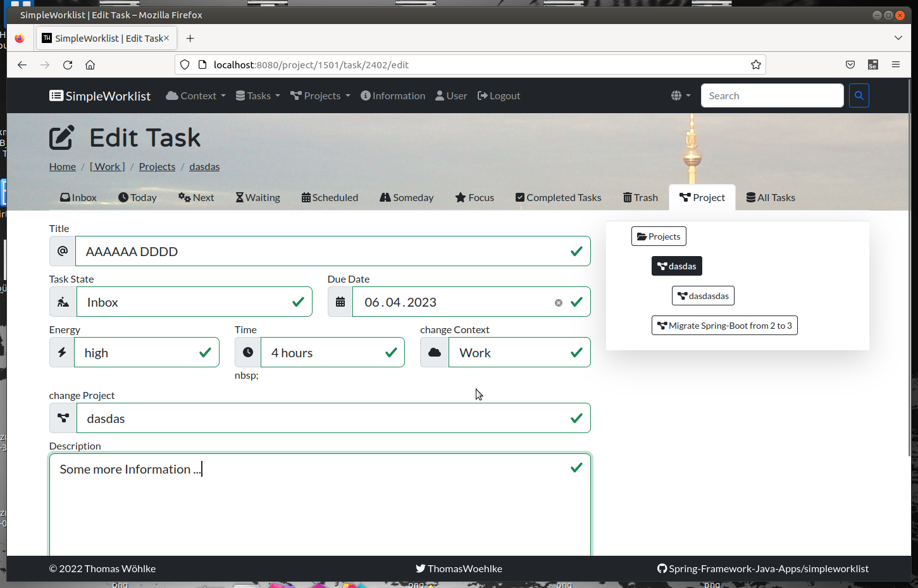Click the Firefox address bar URL
The width and height of the screenshot is (918, 588).
tap(471, 64)
